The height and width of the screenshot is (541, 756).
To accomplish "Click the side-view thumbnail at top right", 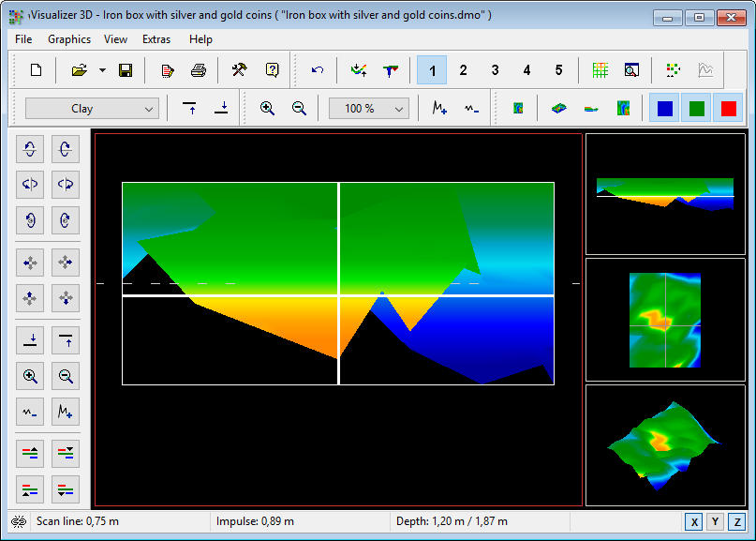I will coord(665,194).
